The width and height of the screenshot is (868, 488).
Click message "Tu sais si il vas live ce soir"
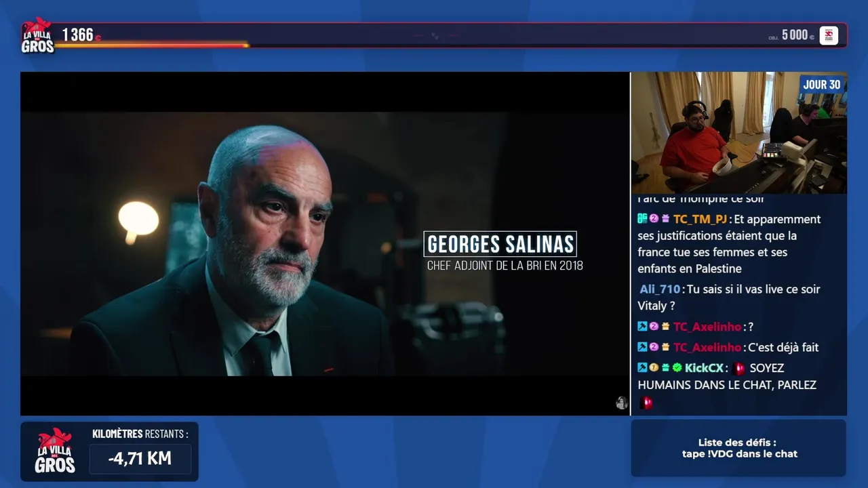point(753,289)
